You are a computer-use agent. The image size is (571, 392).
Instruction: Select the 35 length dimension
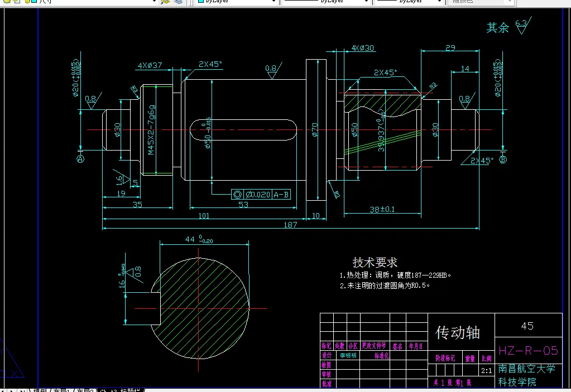tap(137, 205)
